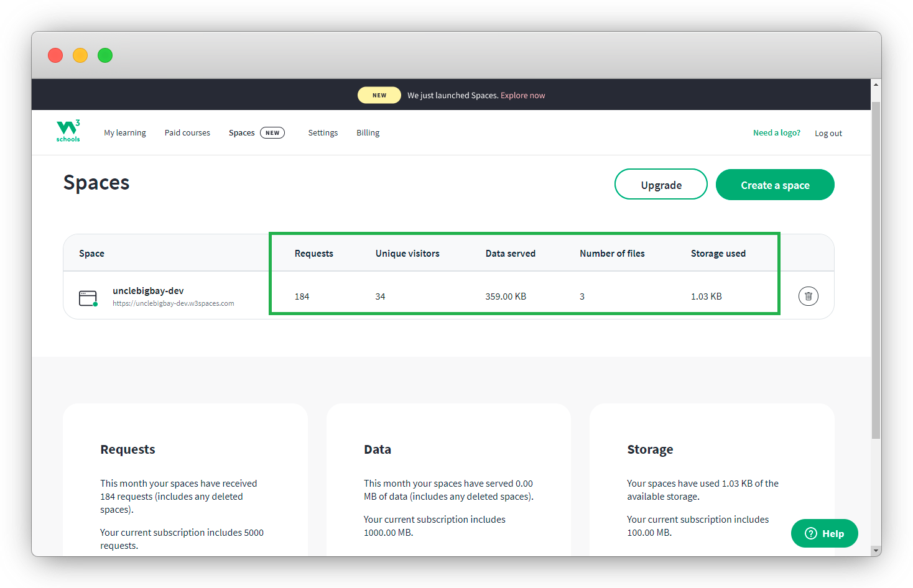Navigate to Billing
Viewport: 913px width, 588px height.
point(368,133)
